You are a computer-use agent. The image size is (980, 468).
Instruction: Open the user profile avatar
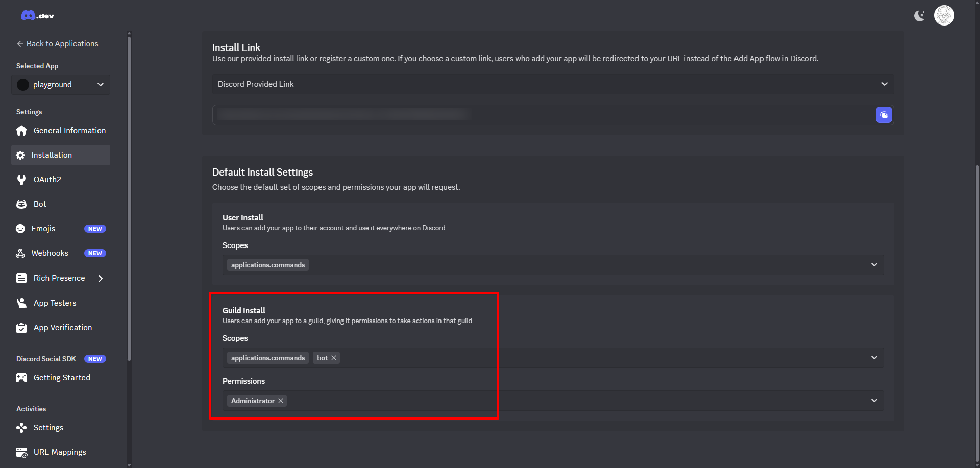coord(944,15)
